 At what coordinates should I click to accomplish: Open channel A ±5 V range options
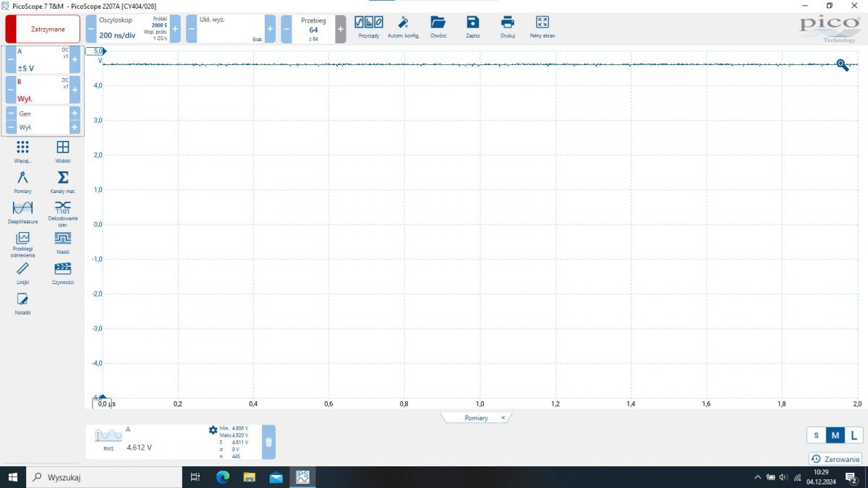[x=43, y=59]
